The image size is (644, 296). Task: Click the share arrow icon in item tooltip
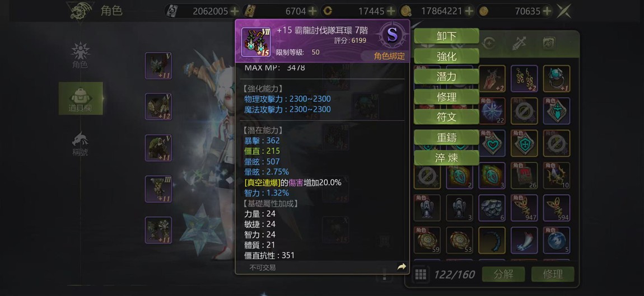tap(402, 267)
